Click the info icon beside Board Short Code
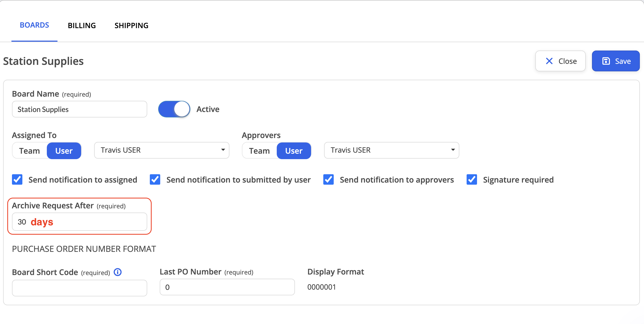Image resolution: width=644 pixels, height=324 pixels. point(118,272)
